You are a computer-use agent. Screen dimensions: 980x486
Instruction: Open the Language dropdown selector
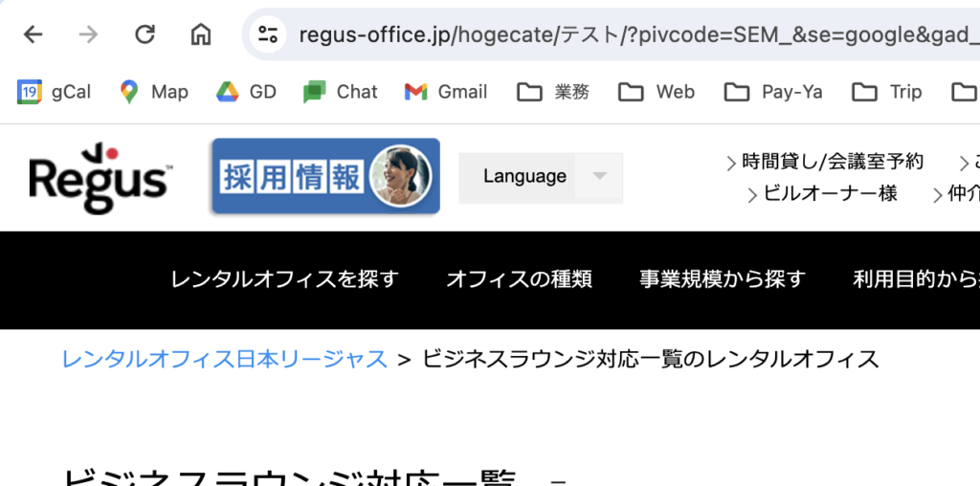point(541,177)
